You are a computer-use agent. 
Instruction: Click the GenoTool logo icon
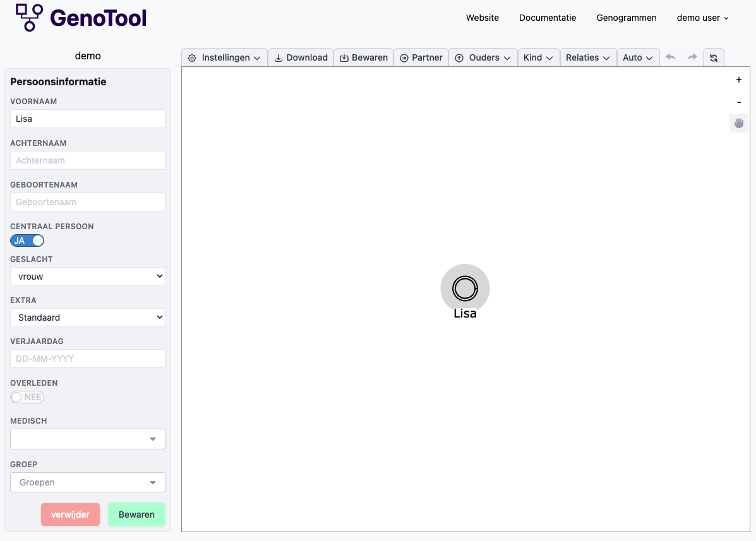29,17
